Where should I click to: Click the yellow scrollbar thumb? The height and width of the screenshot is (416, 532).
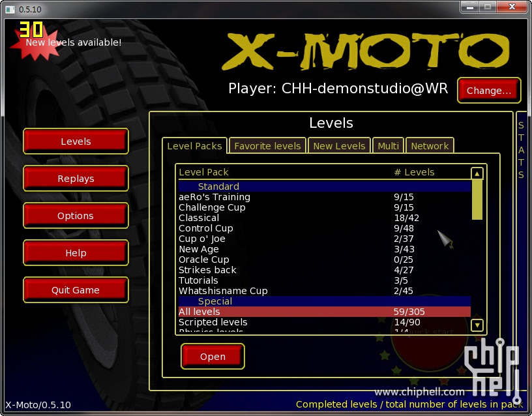coord(477,200)
